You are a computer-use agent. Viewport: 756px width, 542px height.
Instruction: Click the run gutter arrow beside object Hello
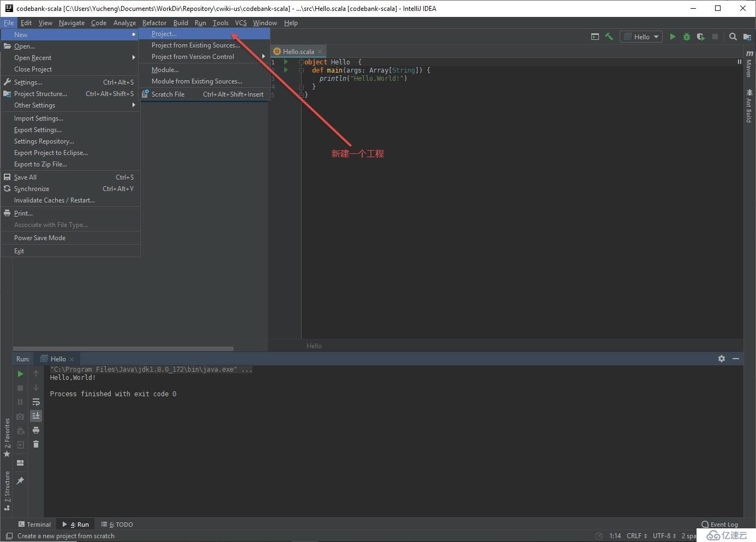tap(285, 62)
